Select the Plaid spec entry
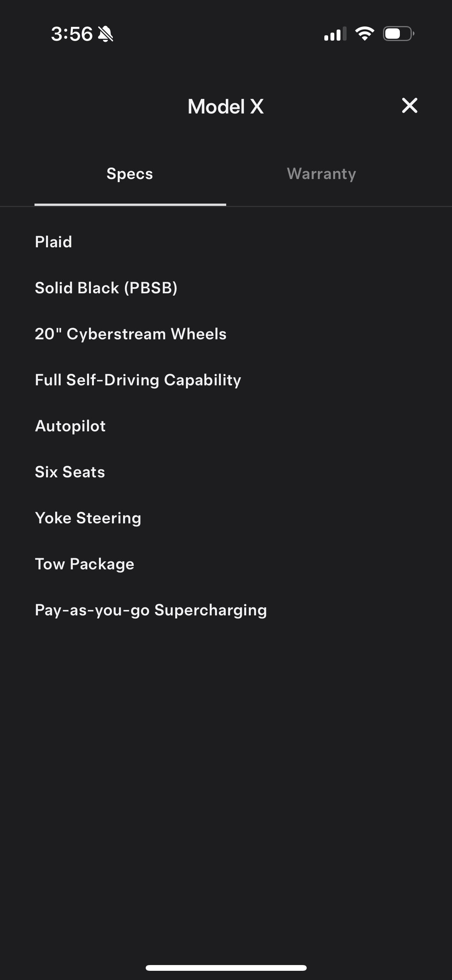The image size is (452, 980). pos(54,242)
